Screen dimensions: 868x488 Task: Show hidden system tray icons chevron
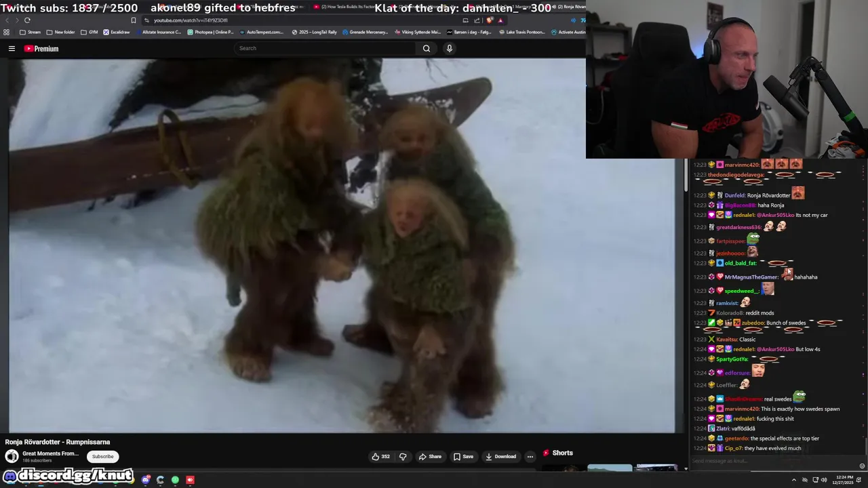(x=794, y=480)
